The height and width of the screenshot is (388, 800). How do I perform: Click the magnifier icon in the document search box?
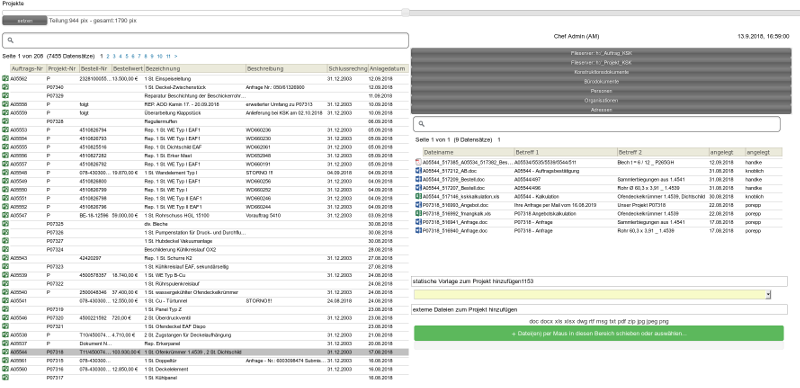[x=422, y=124]
